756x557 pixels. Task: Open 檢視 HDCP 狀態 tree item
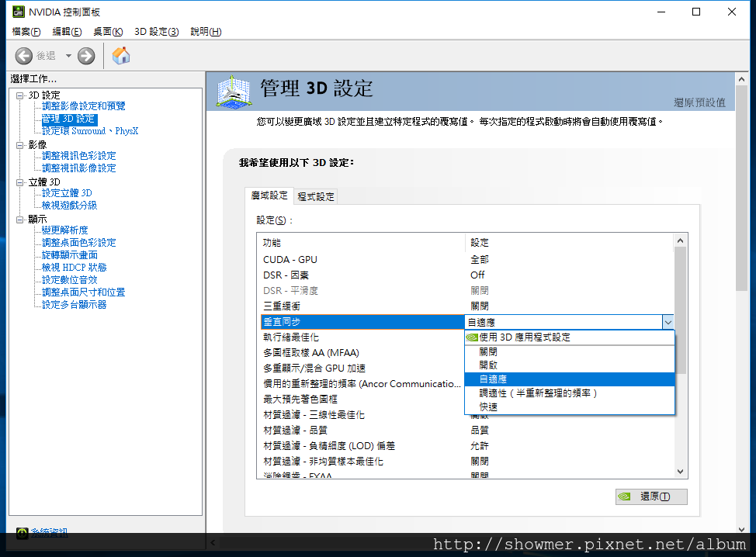75,268
